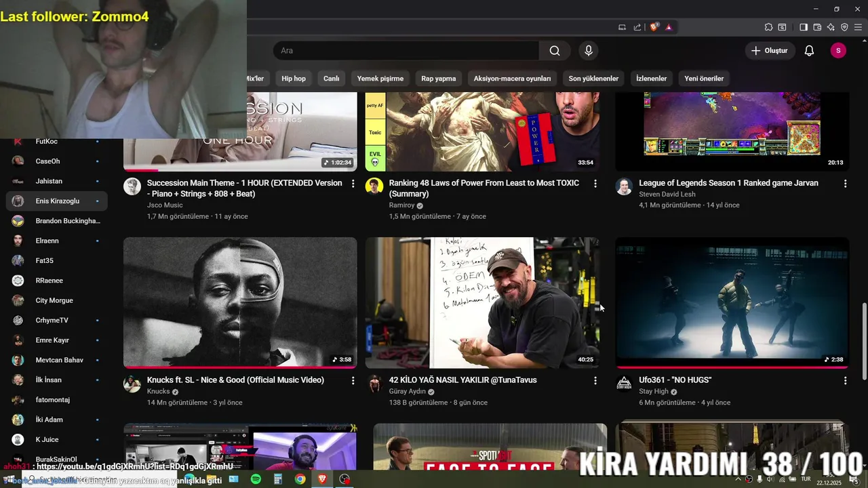The image size is (868, 488).
Task: Click the page vertical scrollbar thumb
Action: 864,342
